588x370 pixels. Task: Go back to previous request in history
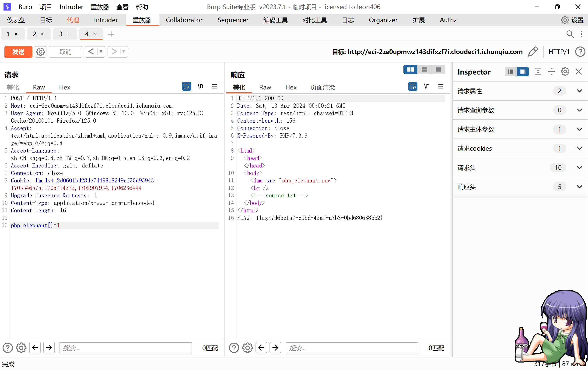91,52
